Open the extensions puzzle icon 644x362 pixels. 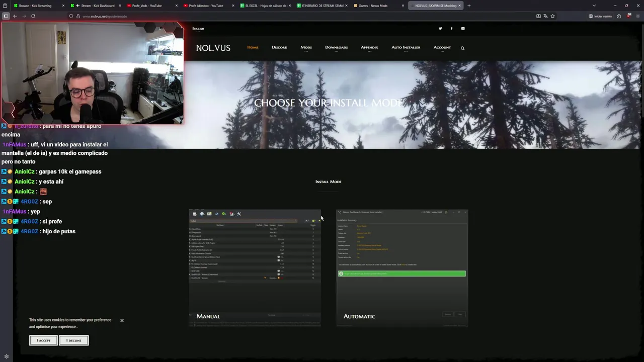tap(619, 16)
